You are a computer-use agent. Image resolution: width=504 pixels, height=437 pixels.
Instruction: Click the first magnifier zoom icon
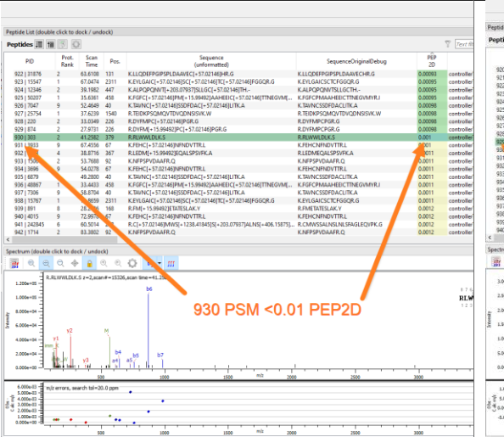pos(31,263)
